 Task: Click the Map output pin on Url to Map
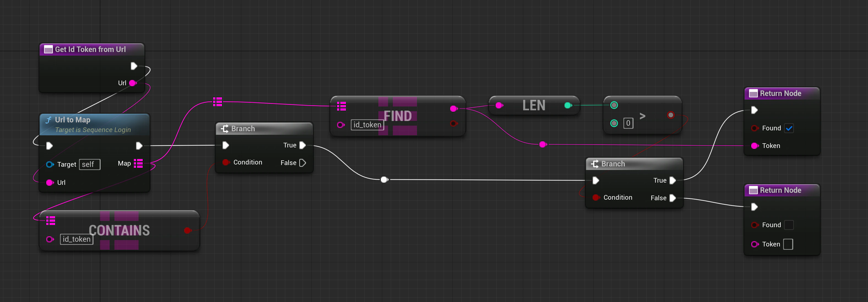pyautogui.click(x=138, y=163)
